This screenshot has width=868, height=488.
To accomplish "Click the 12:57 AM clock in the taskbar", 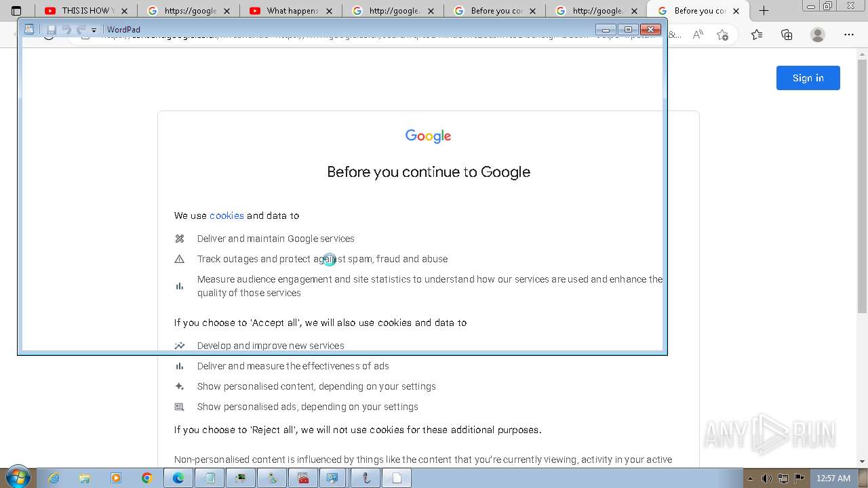I will pyautogui.click(x=833, y=479).
